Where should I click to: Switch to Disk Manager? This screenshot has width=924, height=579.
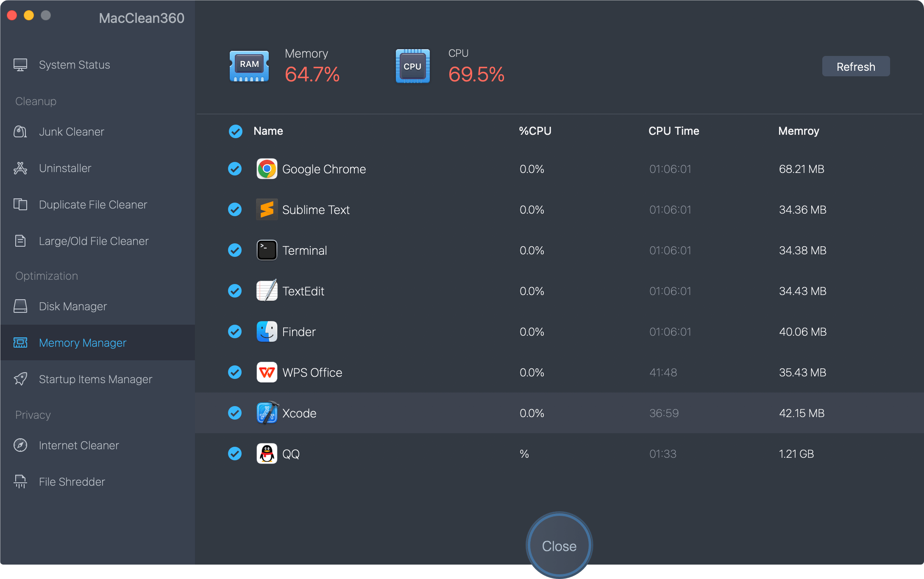point(72,306)
